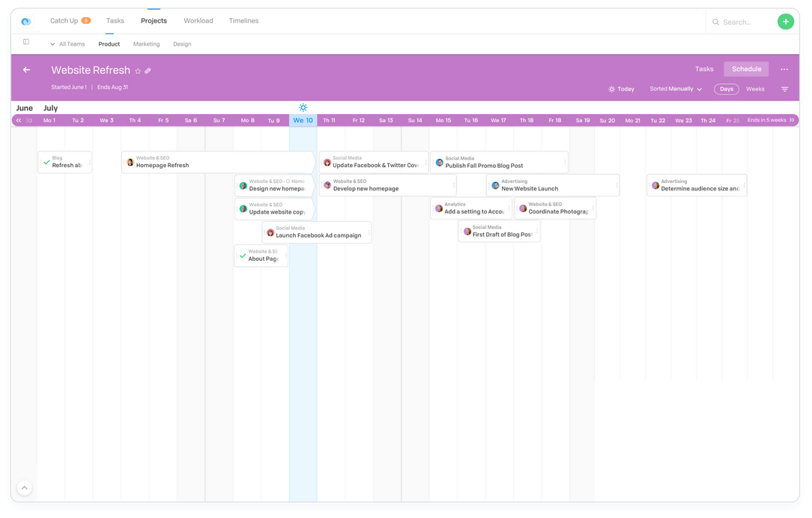Viewport: 812px width, 518px height.
Task: Go back with the left arrow
Action: 26,70
